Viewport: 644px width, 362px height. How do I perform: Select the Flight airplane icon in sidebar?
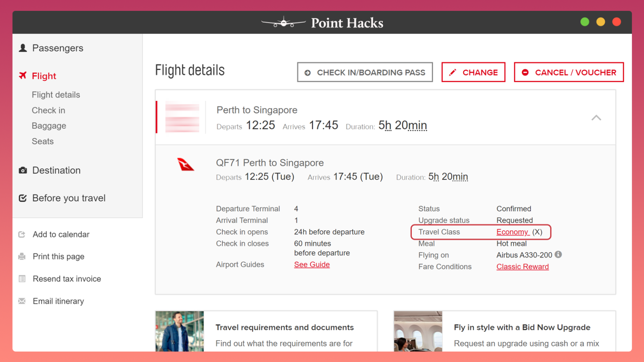point(23,76)
